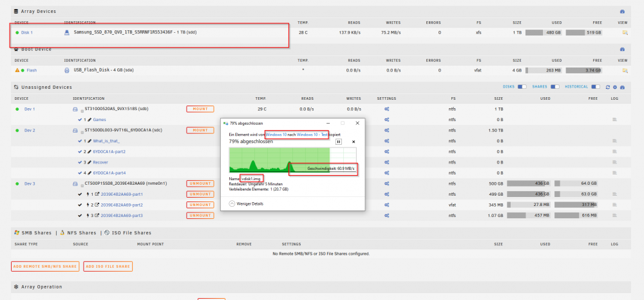Viewport: 644px width, 300px height.
Task: Browse Disk 1 contents via View icon
Action: pyautogui.click(x=625, y=32)
